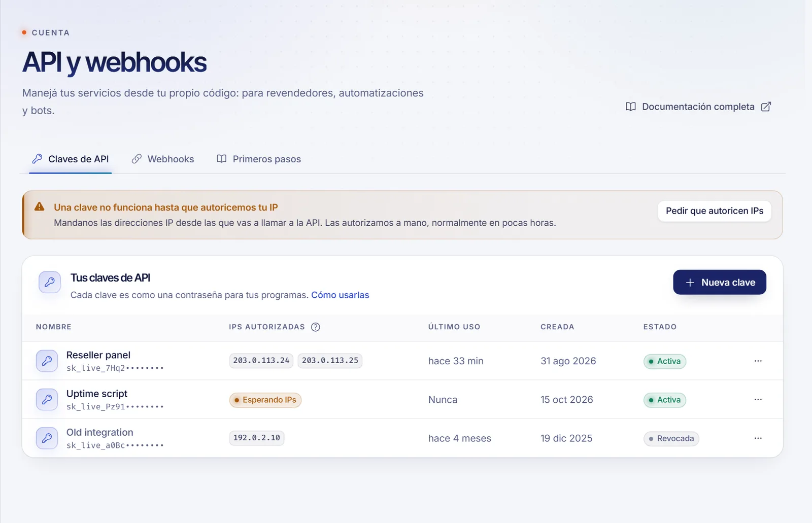812x523 pixels.
Task: Click the NOMBRE column header
Action: coord(54,327)
